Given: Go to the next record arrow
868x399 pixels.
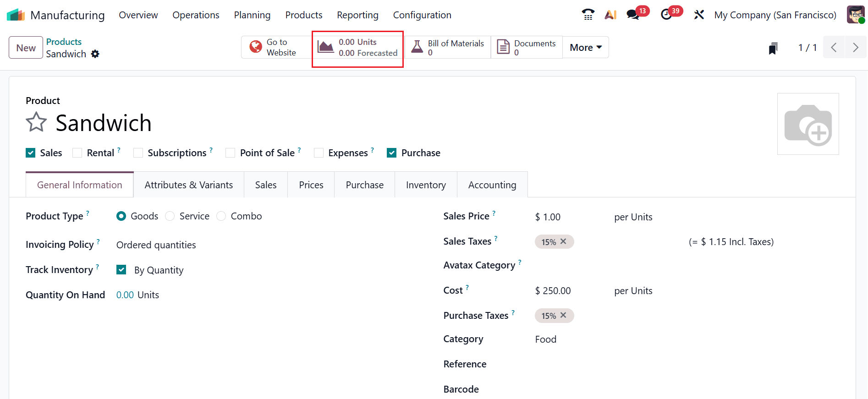Looking at the screenshot, I should click(855, 47).
